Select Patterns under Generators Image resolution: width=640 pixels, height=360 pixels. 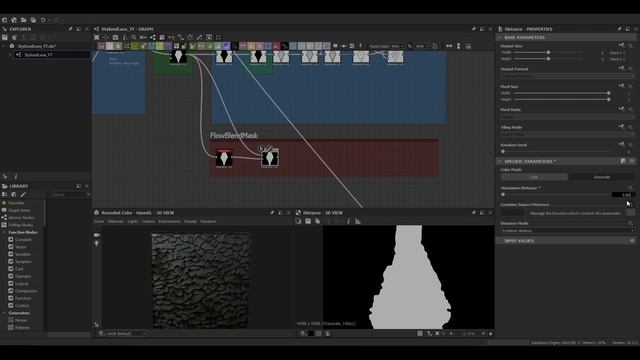pyautogui.click(x=22, y=328)
